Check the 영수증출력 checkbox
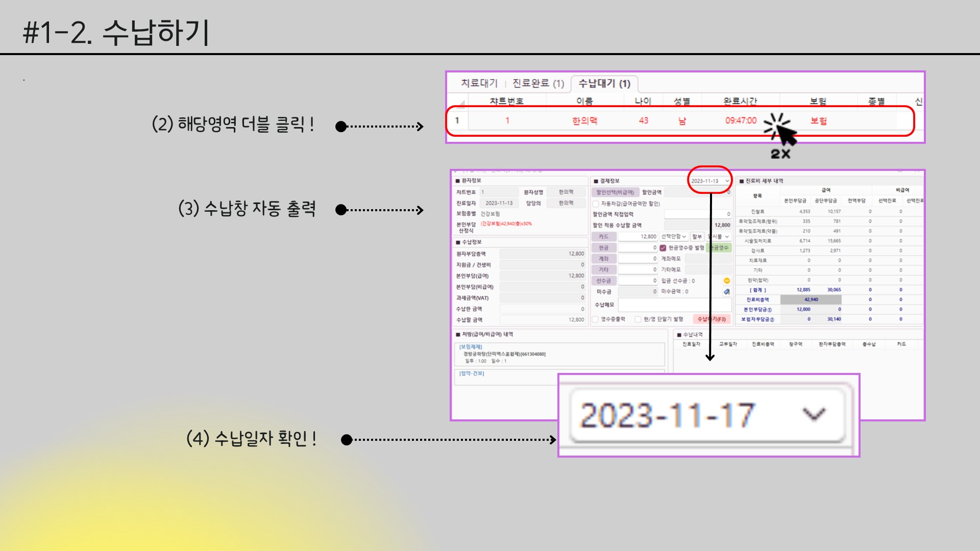Image resolution: width=980 pixels, height=551 pixels. pos(596,319)
